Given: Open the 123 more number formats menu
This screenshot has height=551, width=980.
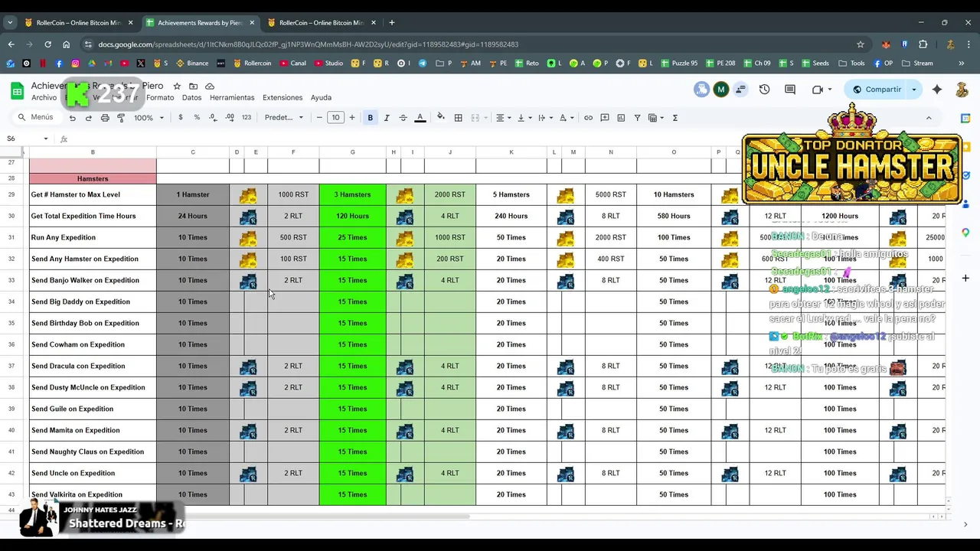Looking at the screenshot, I should [247, 118].
